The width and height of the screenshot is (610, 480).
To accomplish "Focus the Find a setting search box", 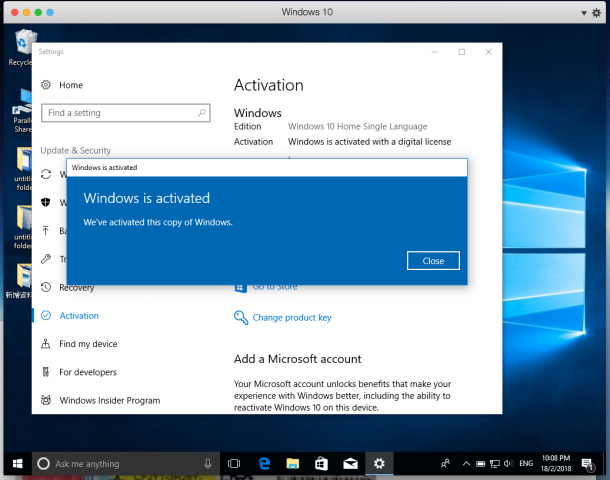I will point(126,113).
